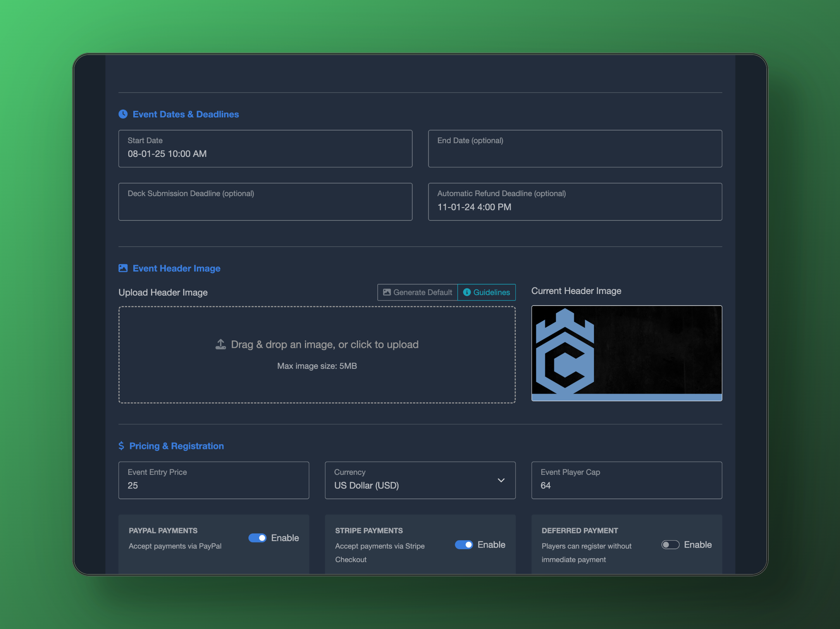Click the Event Entry Price field
The width and height of the screenshot is (840, 629).
(x=213, y=480)
